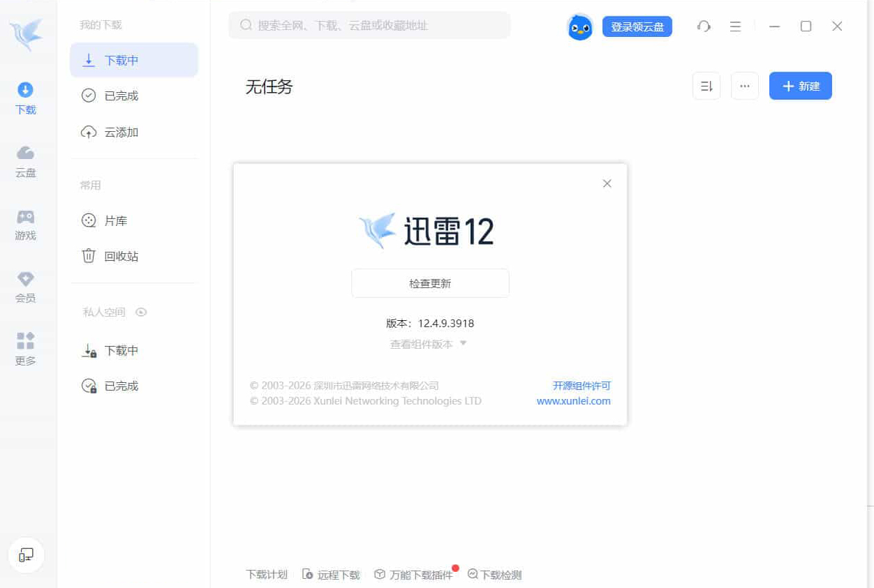Image resolution: width=874 pixels, height=588 pixels.
Task: Select 云添加 in the sidebar
Action: 121,133
